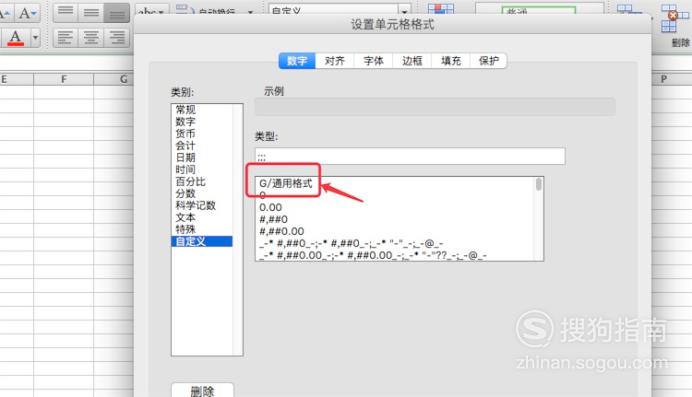Open the conditional formatting icon
Screen dimensions: 692x397
coord(441,9)
